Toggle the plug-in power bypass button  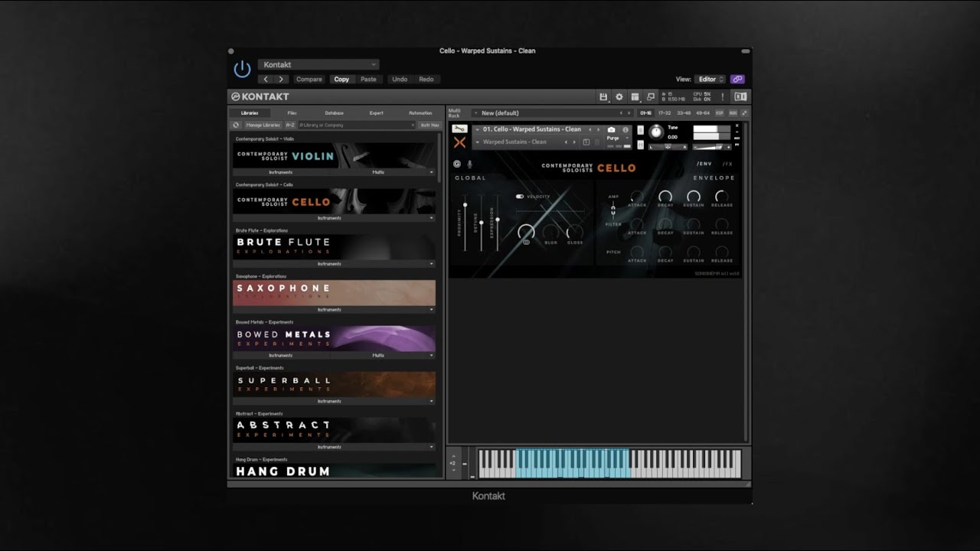pyautogui.click(x=242, y=70)
